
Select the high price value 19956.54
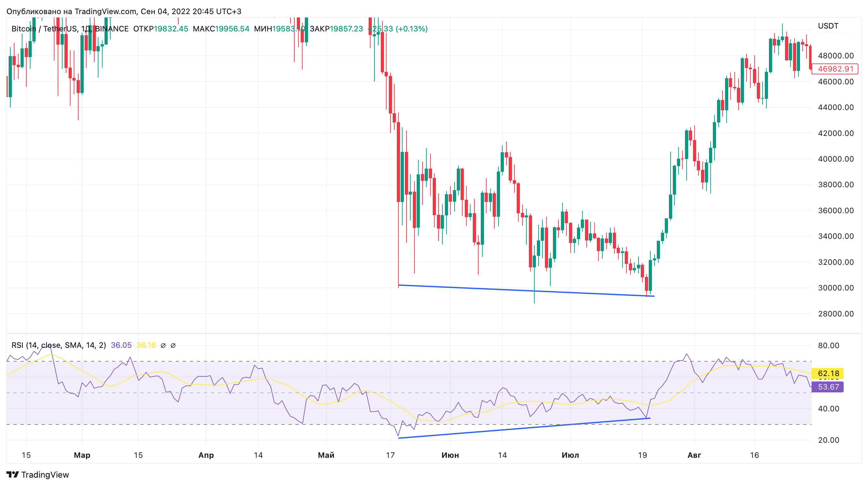(x=232, y=29)
